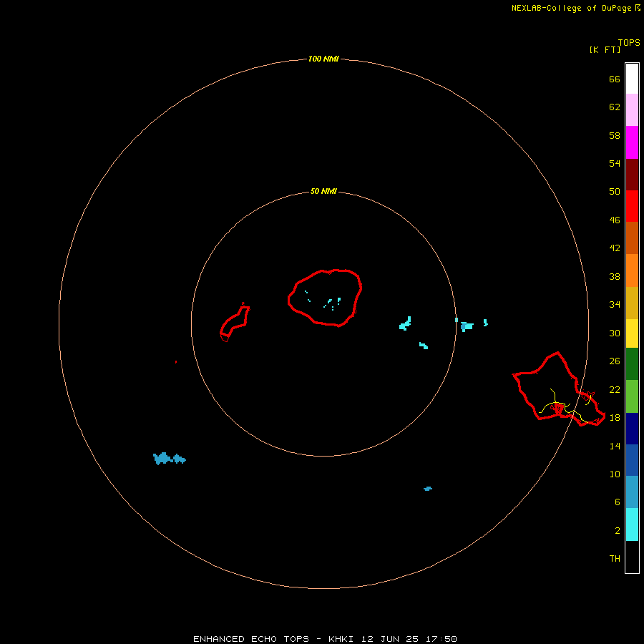Click the bright yellow legend swatch
This screenshot has height=644, width=644.
click(632, 333)
